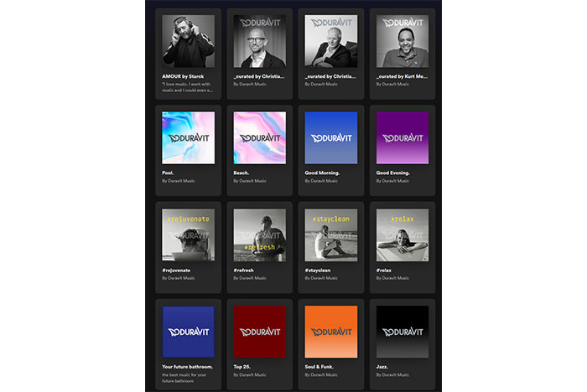Screen dimensions: 587x392
Task: Select the #relax playlist cover photo
Action: point(403,235)
